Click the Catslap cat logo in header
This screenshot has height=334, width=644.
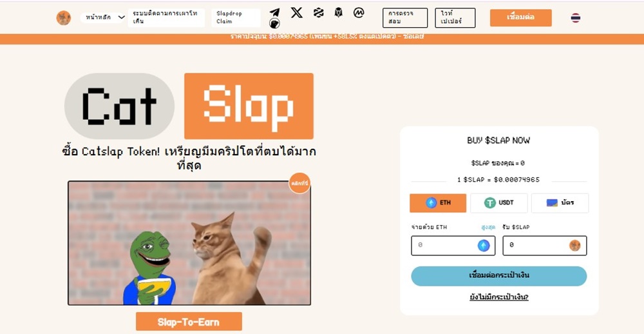64,17
